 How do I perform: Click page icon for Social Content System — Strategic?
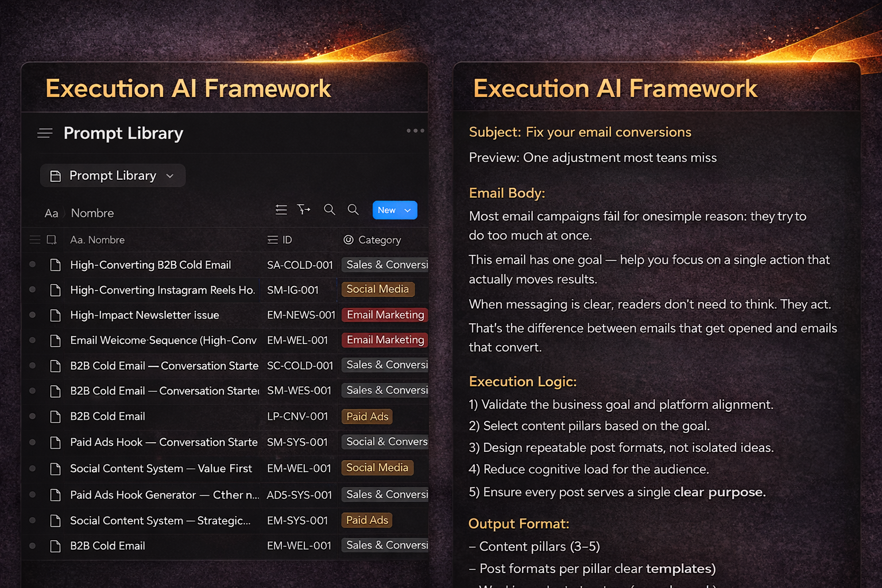click(55, 521)
